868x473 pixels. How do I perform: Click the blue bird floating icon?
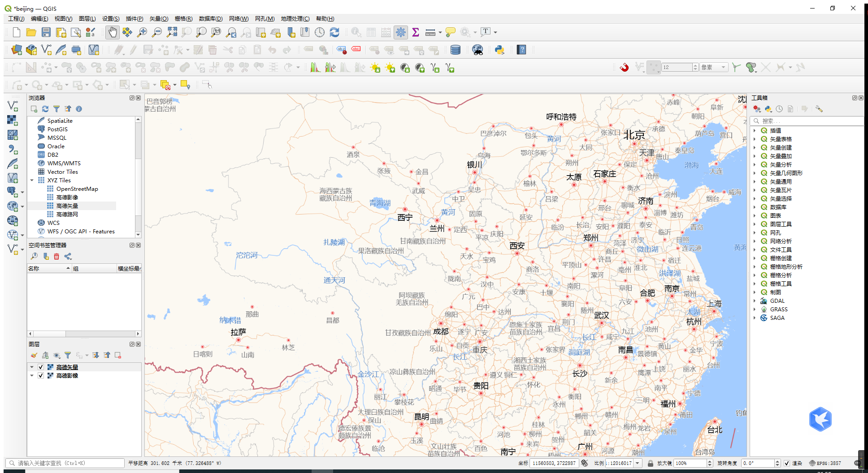coord(820,419)
